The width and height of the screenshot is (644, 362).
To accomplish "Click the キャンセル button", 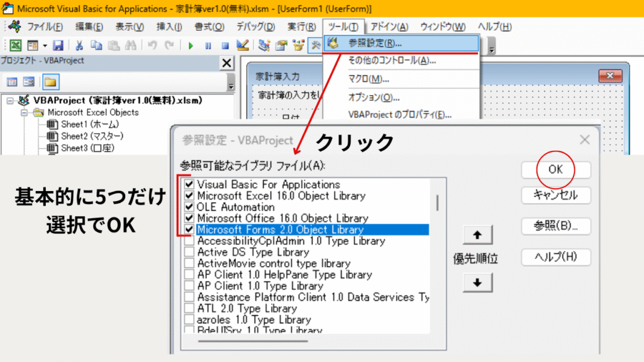I will tap(556, 195).
